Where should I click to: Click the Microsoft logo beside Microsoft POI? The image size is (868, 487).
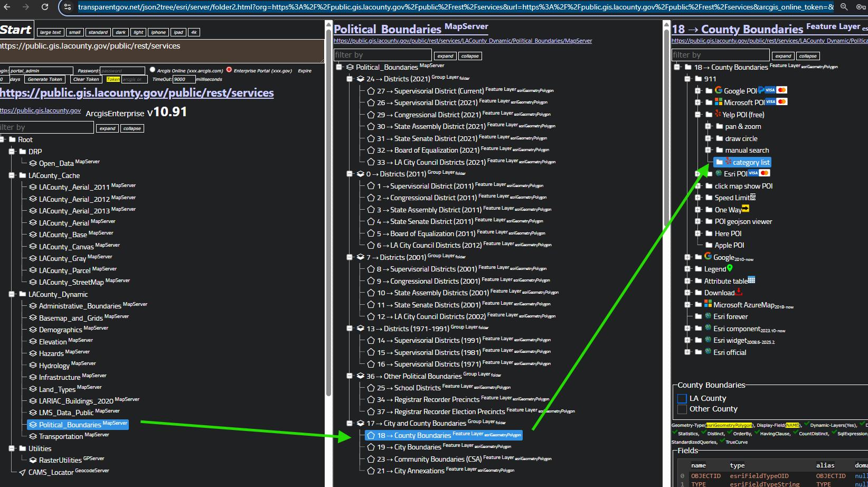718,102
